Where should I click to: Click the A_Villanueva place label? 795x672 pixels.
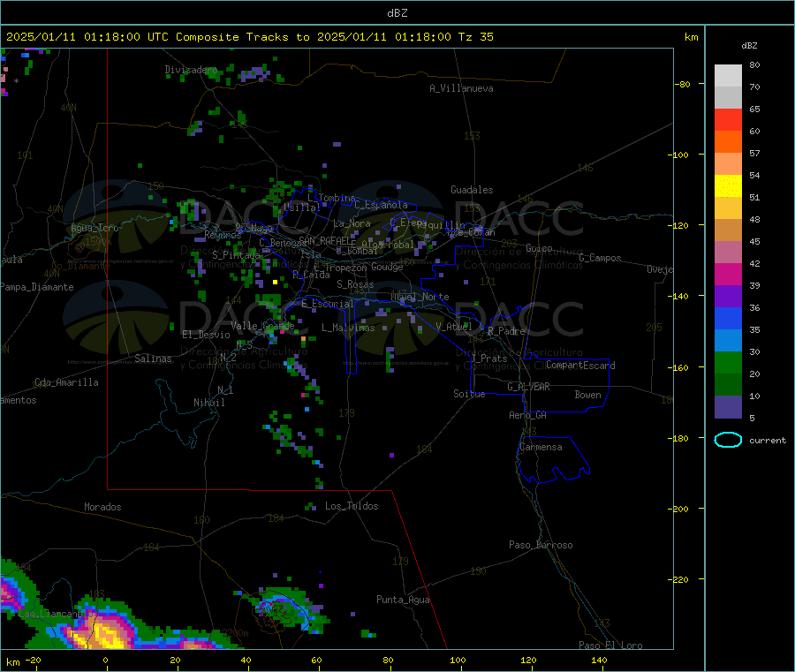(461, 88)
